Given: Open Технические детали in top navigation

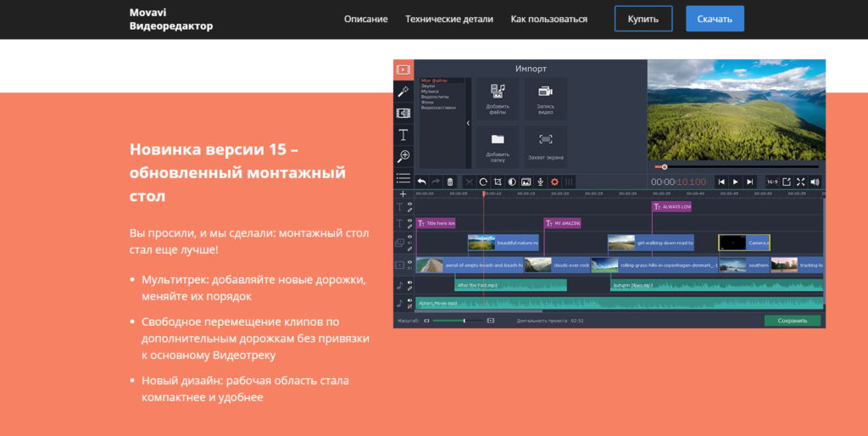Looking at the screenshot, I should click(x=449, y=19).
